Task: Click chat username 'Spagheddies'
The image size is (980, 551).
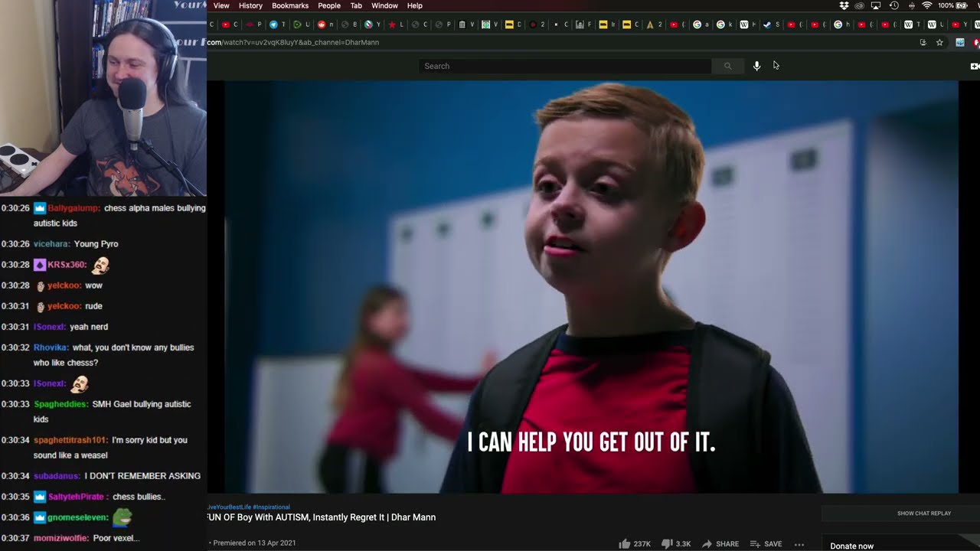Action: pos(60,404)
